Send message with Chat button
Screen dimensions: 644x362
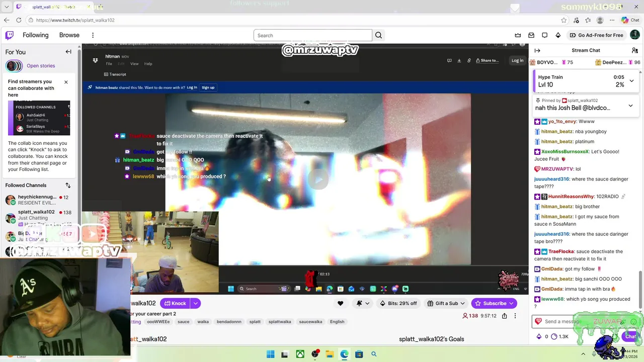pos(630,336)
